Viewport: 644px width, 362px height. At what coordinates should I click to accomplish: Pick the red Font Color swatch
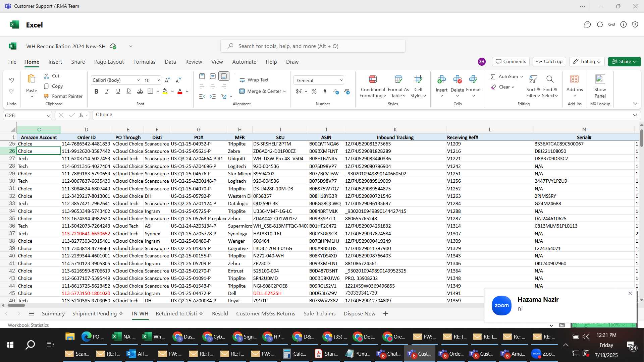(x=180, y=91)
